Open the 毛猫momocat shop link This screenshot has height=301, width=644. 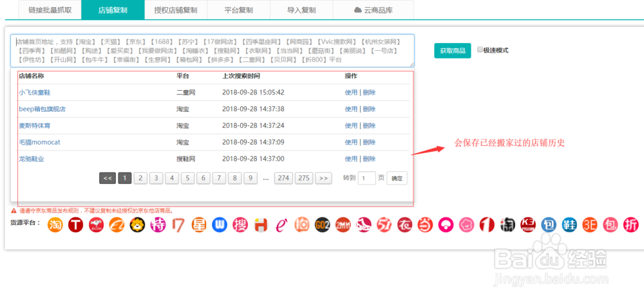pyautogui.click(x=39, y=142)
